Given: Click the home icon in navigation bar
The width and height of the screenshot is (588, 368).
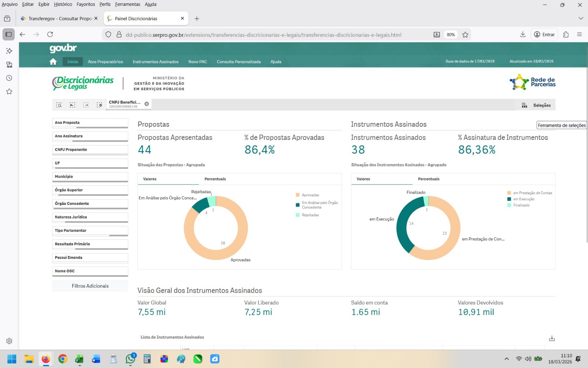Looking at the screenshot, I should (x=53, y=62).
